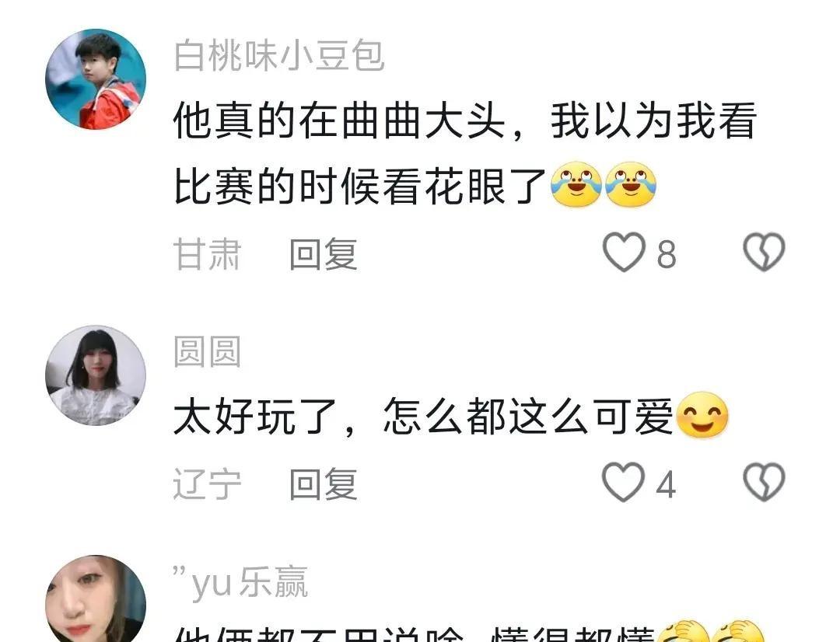This screenshot has width=840, height=642.
Task: Reply to the comment from 辽宁
Action: point(324,484)
